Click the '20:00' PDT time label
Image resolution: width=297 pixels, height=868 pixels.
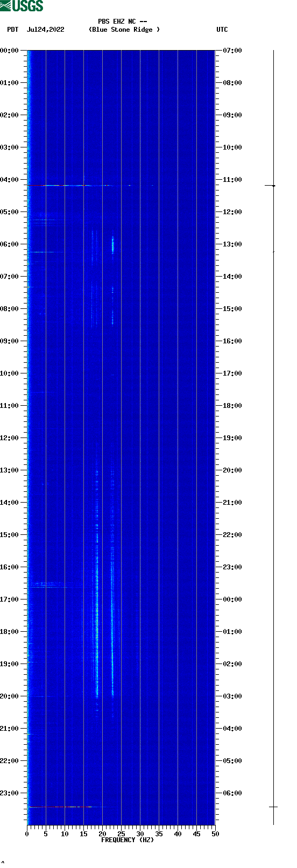click(x=10, y=696)
